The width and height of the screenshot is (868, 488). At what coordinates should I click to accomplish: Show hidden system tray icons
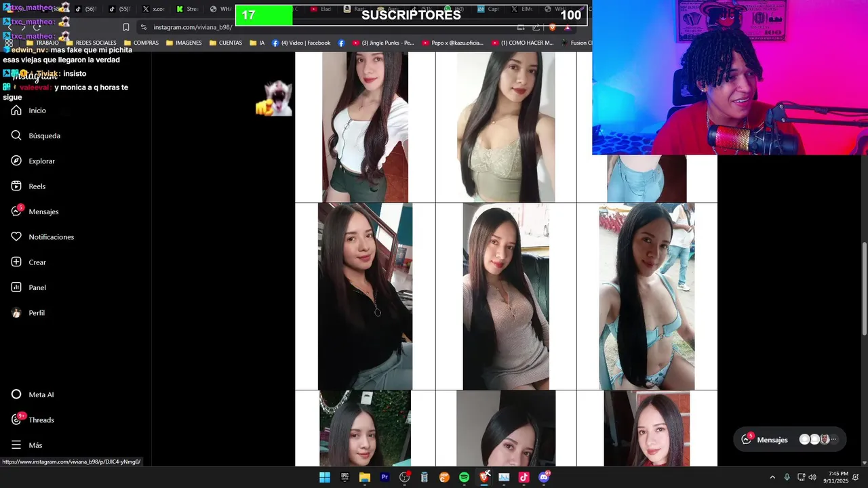[x=772, y=477]
